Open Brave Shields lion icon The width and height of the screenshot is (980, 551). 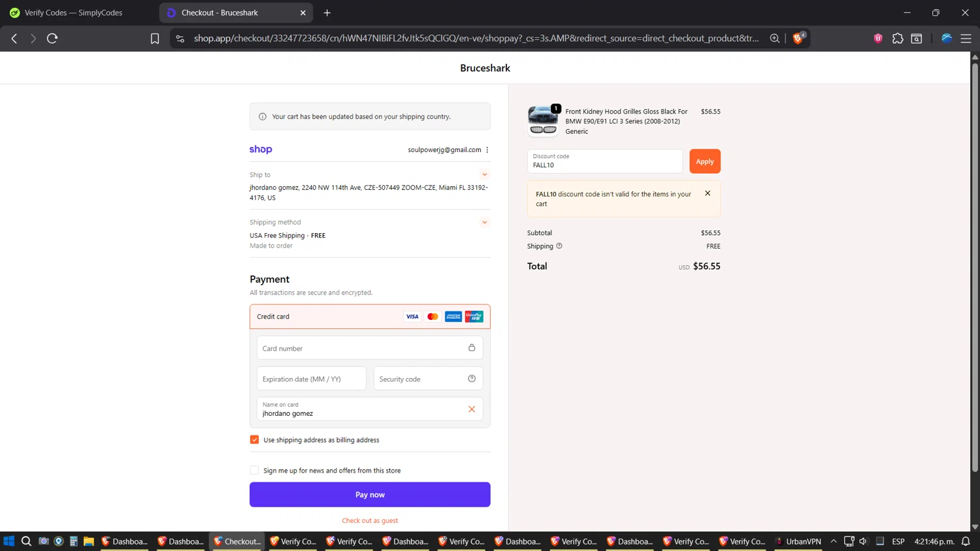click(798, 39)
